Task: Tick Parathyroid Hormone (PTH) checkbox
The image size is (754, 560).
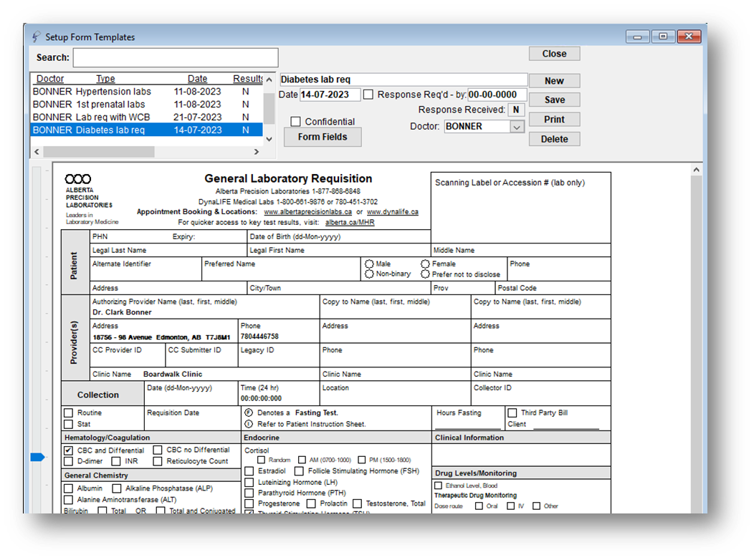Action: [x=249, y=493]
